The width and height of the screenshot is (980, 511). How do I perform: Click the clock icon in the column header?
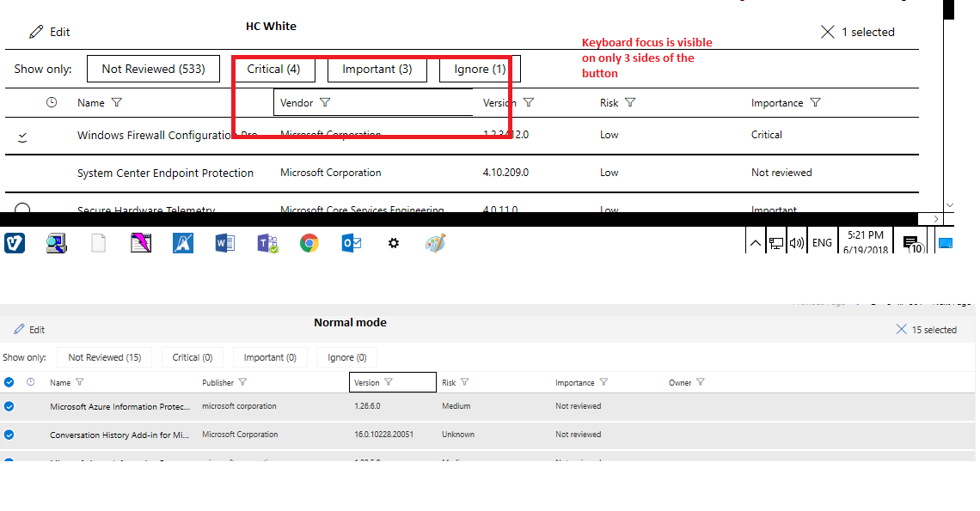52,102
